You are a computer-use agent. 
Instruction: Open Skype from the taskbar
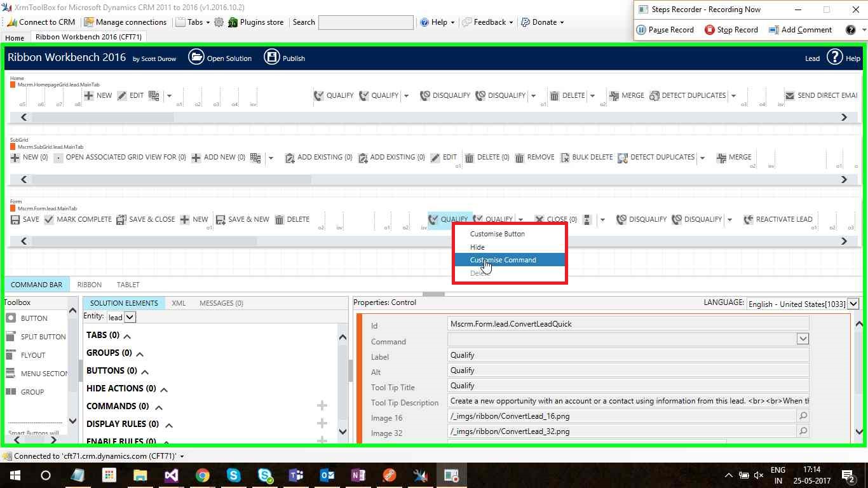233,475
